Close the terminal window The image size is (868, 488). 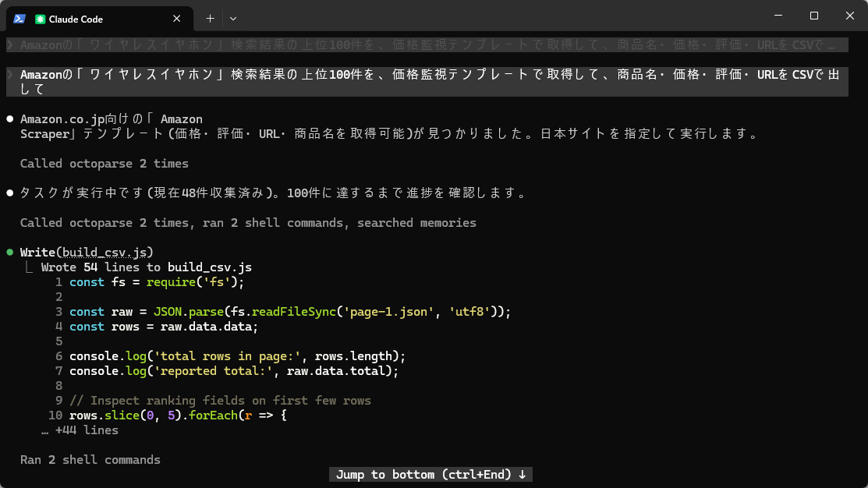click(850, 16)
